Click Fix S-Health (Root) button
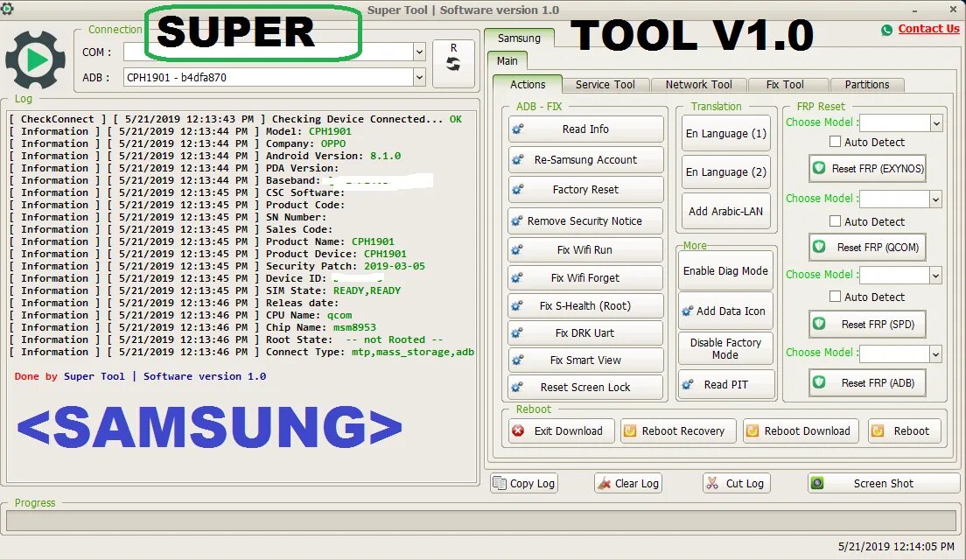This screenshot has width=966, height=560. click(586, 305)
